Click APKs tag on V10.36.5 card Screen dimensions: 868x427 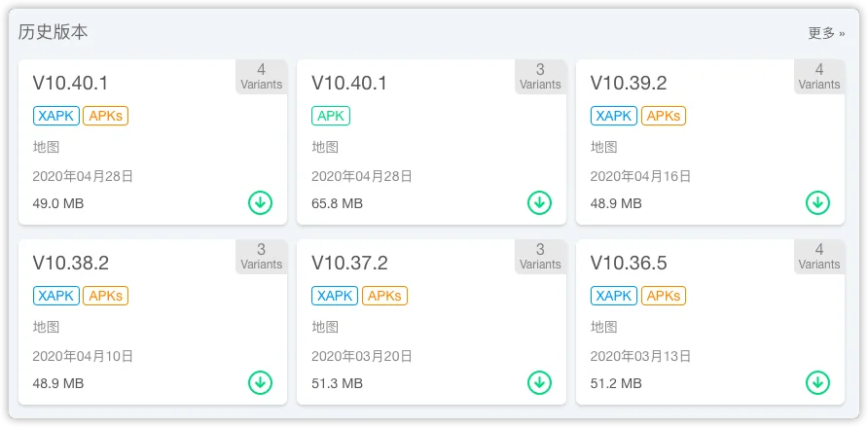click(664, 296)
